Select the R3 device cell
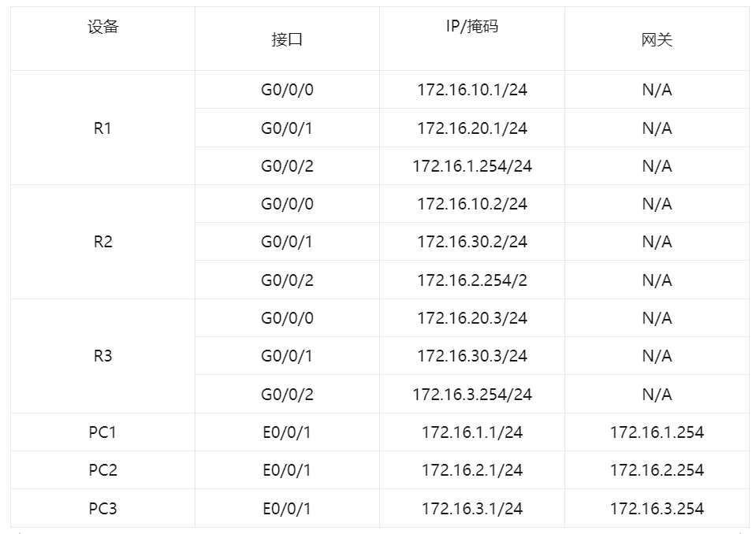Screen dimensions: 756x534 tap(102, 356)
